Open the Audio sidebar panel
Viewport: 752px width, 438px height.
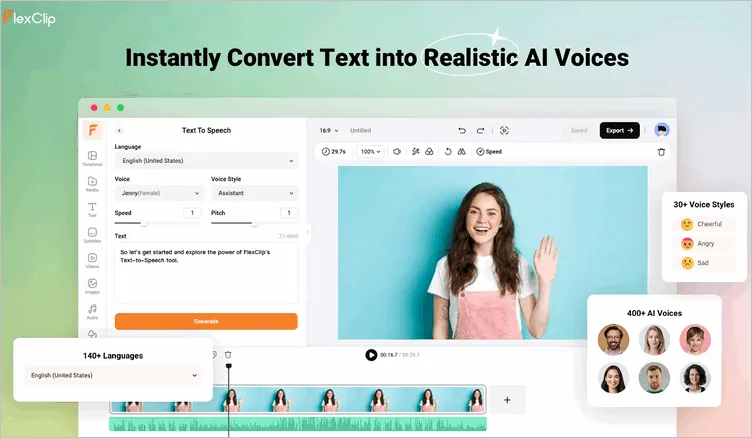[x=92, y=311]
